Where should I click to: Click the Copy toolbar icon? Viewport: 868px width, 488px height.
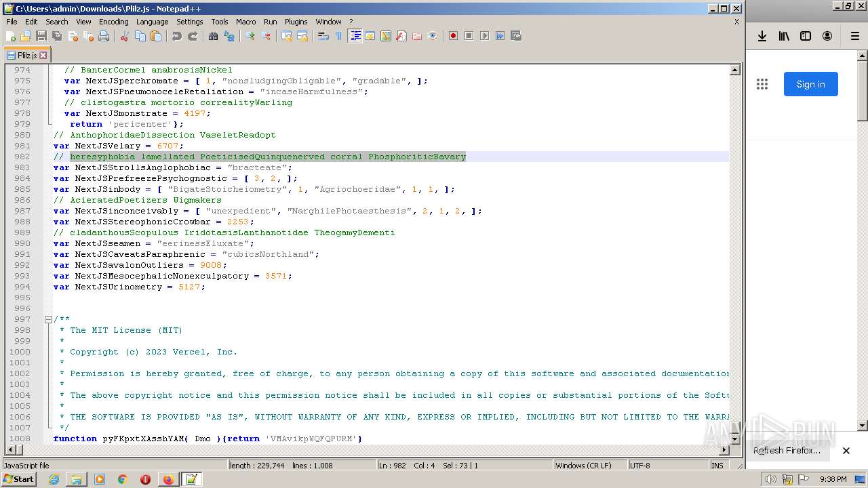[140, 36]
